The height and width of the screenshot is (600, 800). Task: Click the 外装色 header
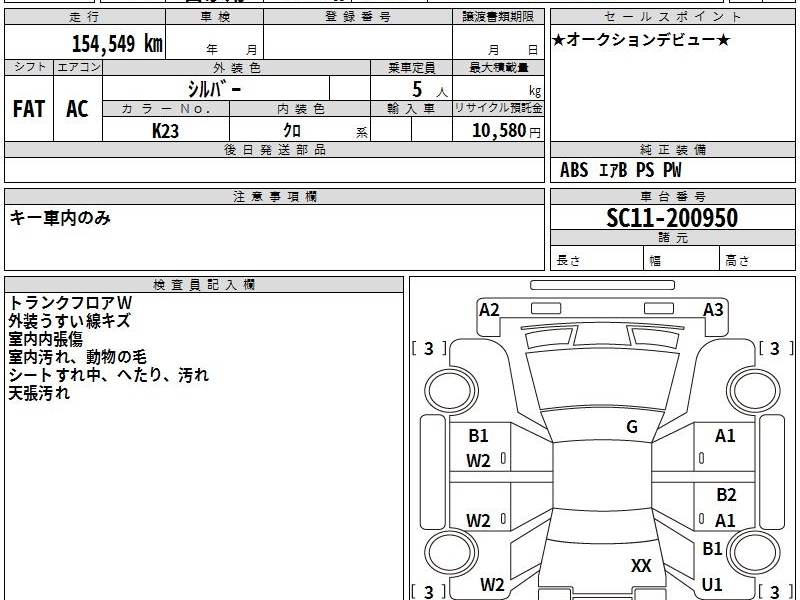(x=237, y=68)
